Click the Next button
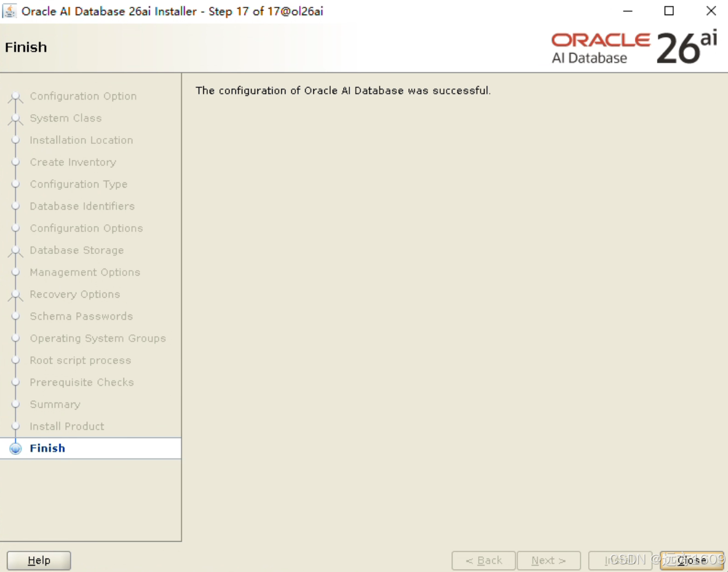Viewport: 728px width, 572px height. coord(549,560)
